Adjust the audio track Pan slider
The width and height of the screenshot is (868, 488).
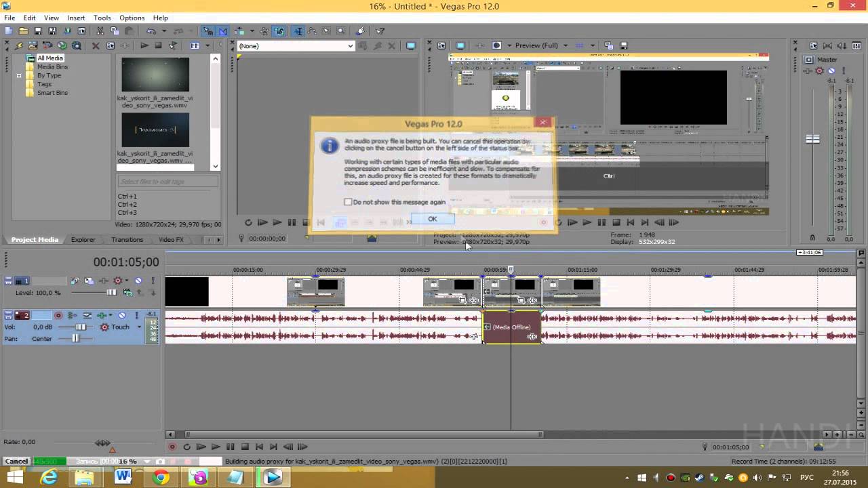pos(75,338)
